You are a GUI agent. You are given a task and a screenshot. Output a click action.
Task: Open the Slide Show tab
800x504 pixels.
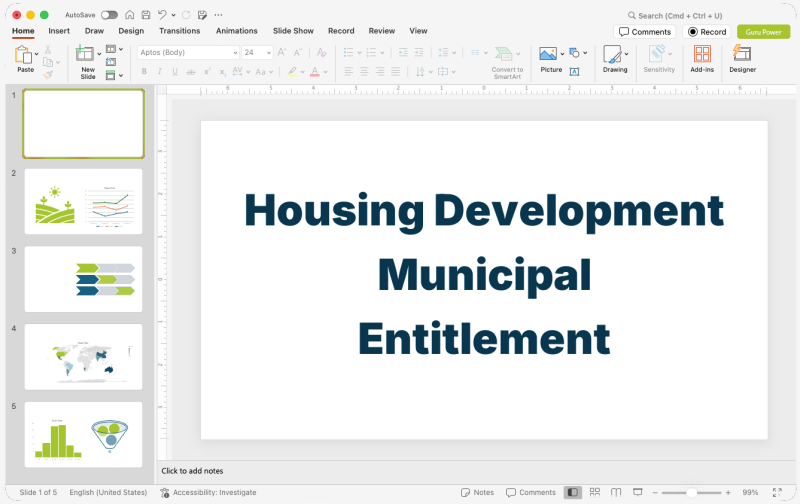(x=293, y=31)
